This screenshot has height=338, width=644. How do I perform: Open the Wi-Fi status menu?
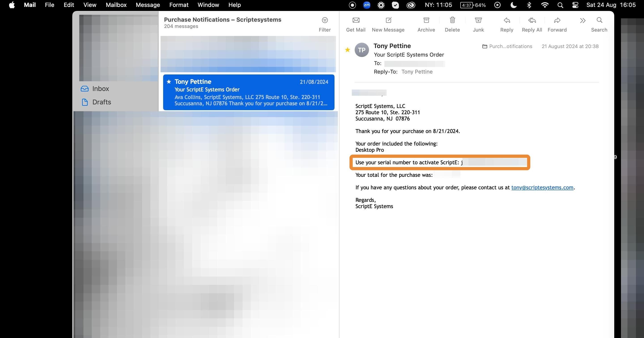(x=544, y=5)
